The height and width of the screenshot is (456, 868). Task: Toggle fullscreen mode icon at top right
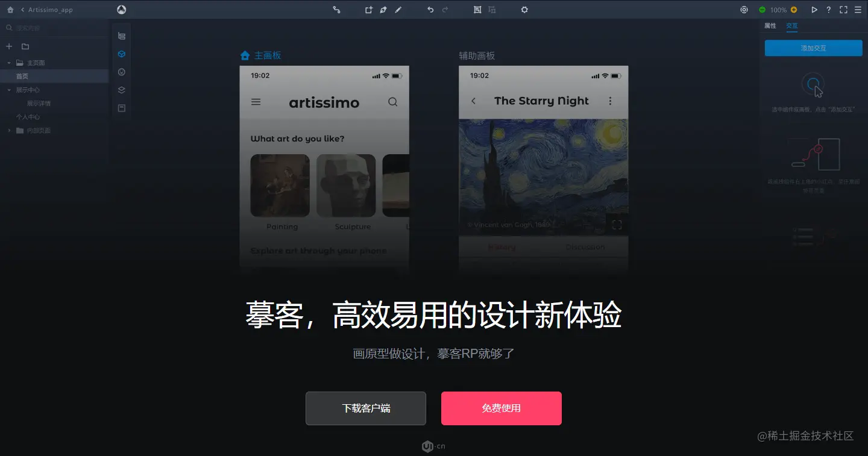tap(843, 10)
